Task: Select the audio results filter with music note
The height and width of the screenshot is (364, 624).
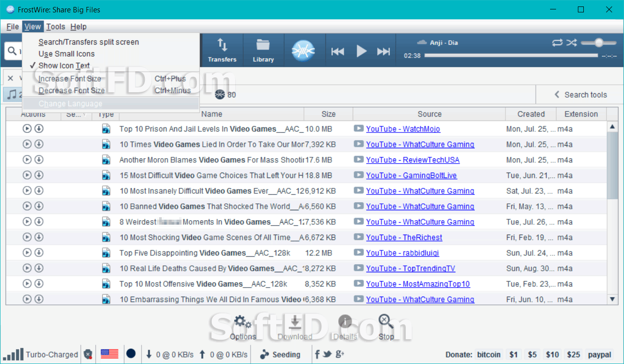Action: (13, 94)
